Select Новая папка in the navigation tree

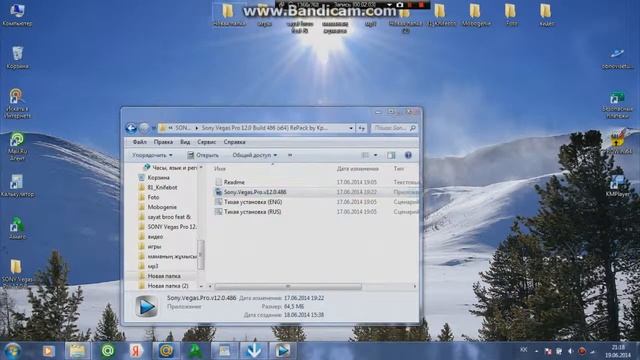(164, 276)
